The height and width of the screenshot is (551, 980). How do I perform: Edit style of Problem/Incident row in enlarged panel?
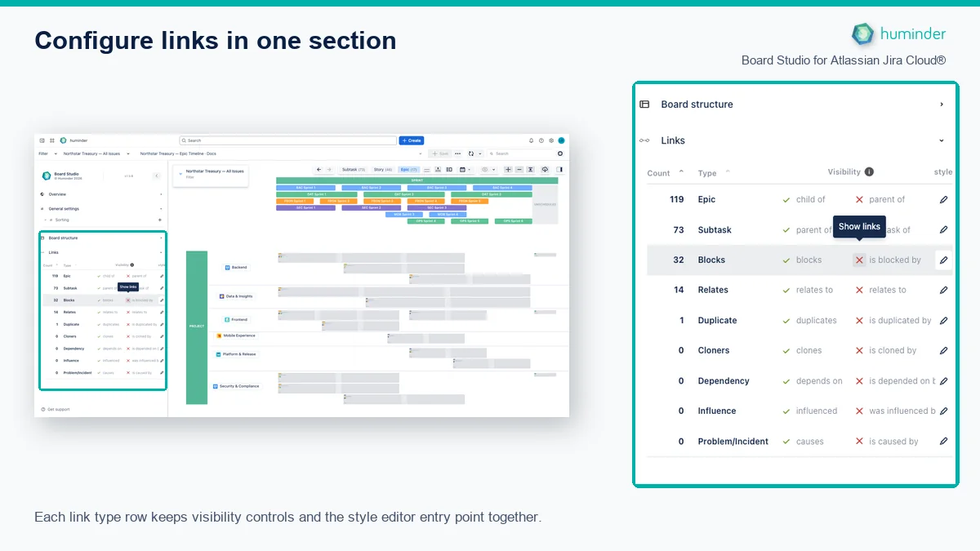943,441
